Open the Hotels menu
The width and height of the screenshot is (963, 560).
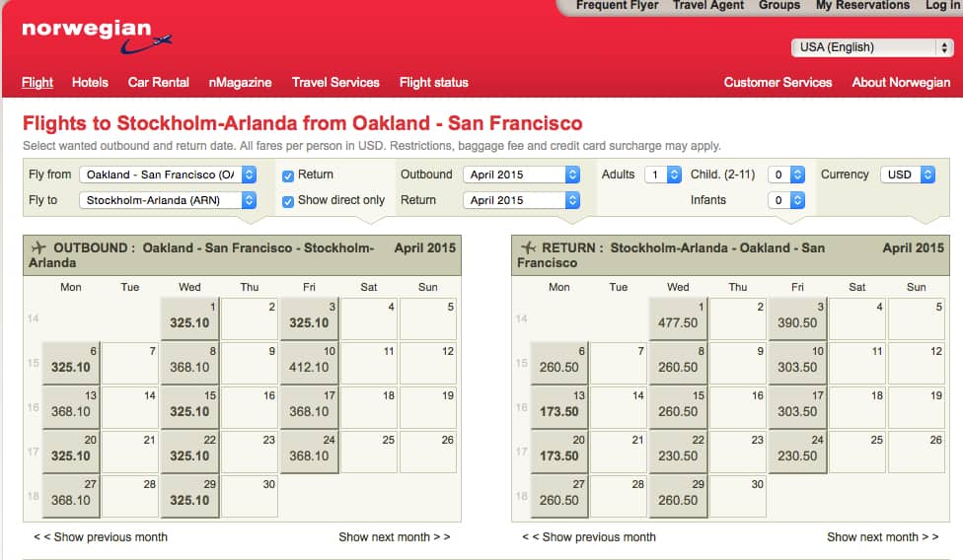point(90,82)
